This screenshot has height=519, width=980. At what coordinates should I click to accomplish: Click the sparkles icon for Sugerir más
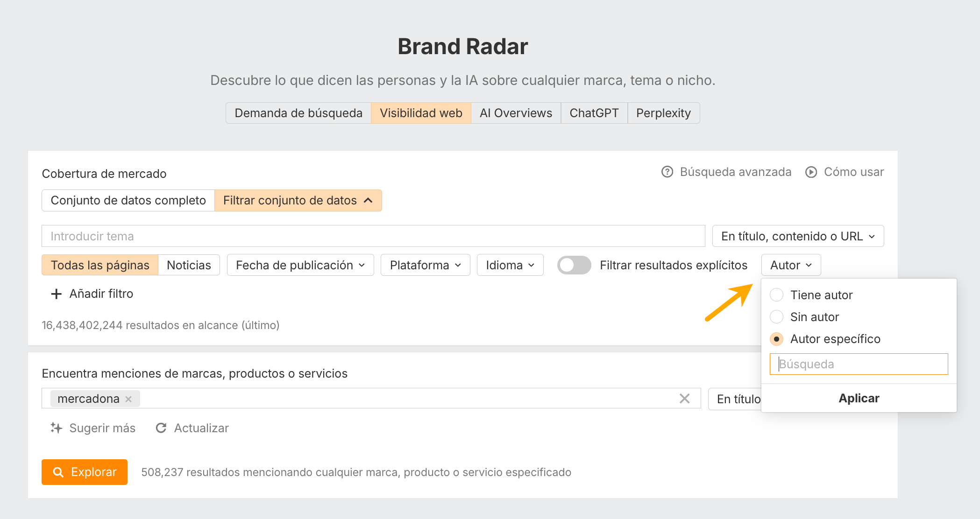[57, 428]
